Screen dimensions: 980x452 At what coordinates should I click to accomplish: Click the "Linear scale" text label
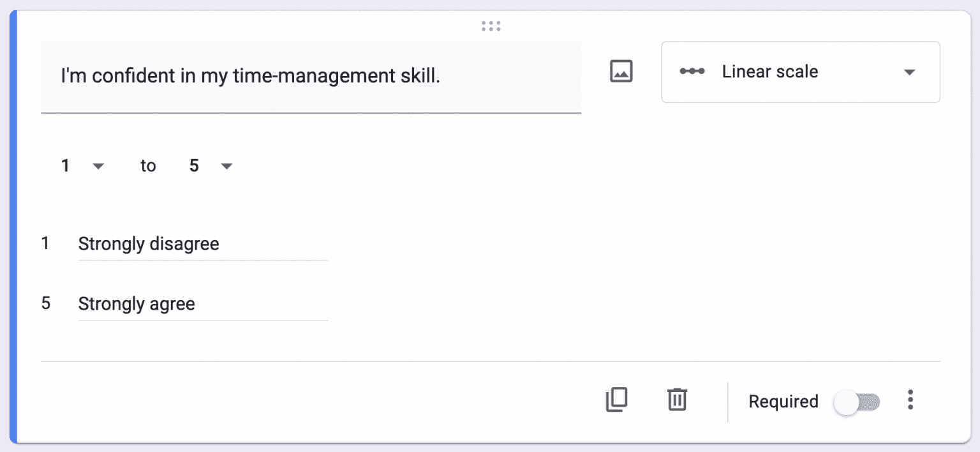pos(769,72)
